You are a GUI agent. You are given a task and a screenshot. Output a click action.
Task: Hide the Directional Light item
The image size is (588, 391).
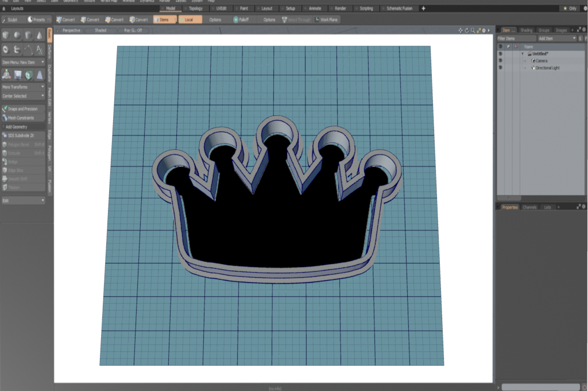500,68
